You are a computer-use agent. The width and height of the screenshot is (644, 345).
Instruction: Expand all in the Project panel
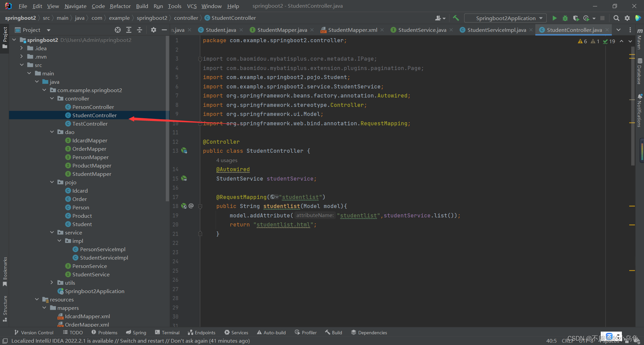tap(129, 30)
